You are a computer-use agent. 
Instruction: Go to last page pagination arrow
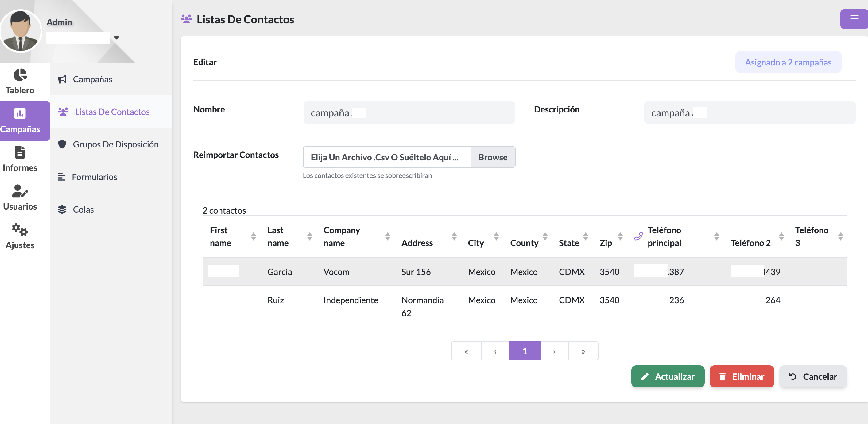tap(583, 351)
